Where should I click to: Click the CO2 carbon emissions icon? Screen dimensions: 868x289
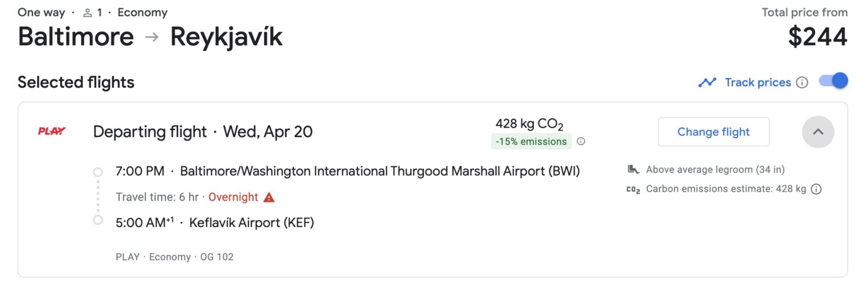(x=633, y=189)
